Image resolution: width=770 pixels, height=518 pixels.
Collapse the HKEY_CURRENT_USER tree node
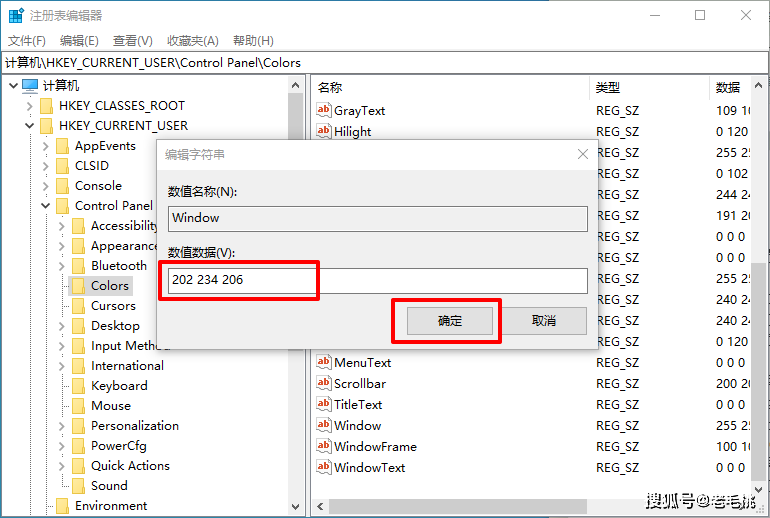(29, 126)
